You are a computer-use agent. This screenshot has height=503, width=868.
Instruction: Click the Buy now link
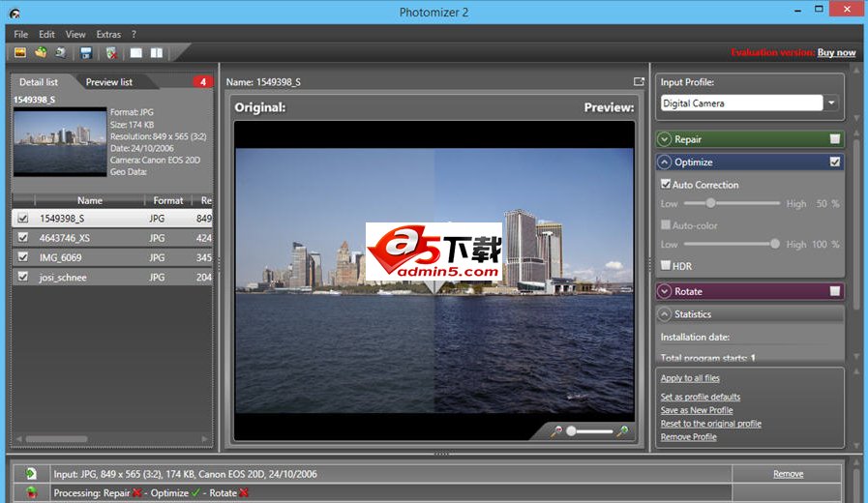click(836, 52)
